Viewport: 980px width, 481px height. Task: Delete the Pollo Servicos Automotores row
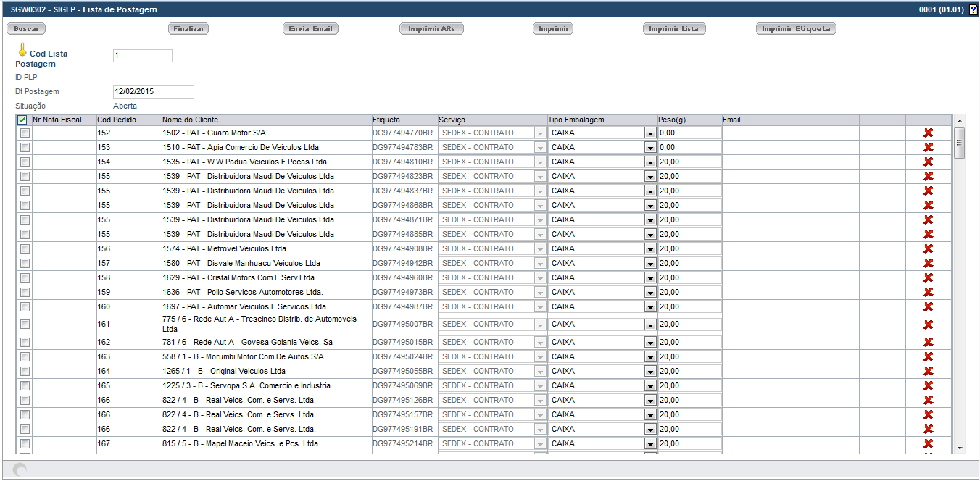[928, 292]
